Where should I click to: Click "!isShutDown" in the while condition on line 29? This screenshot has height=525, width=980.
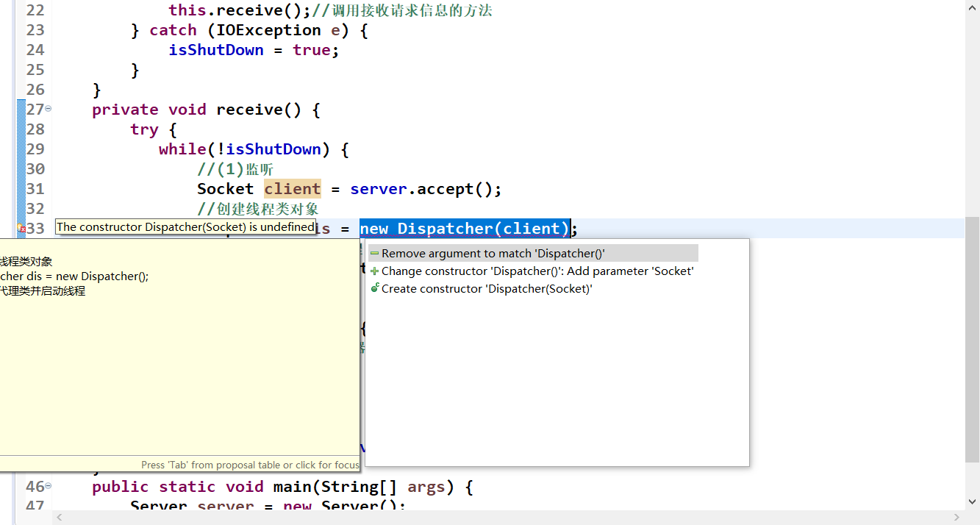point(269,149)
